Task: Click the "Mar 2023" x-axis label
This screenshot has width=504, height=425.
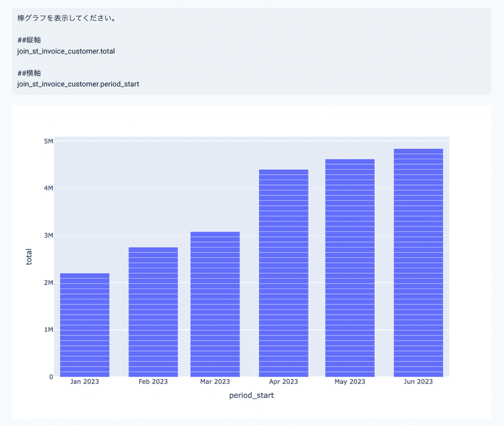Action: (x=215, y=381)
